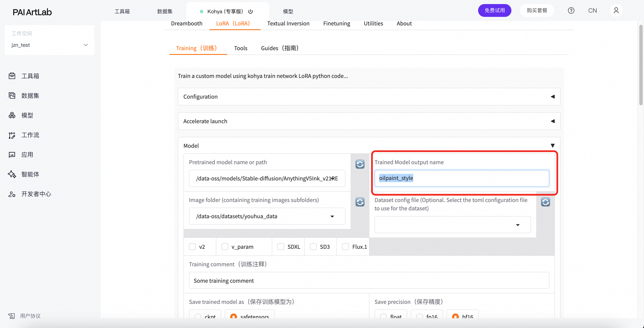The image size is (644, 328).
Task: Check the Flux.1 option
Action: click(x=345, y=247)
